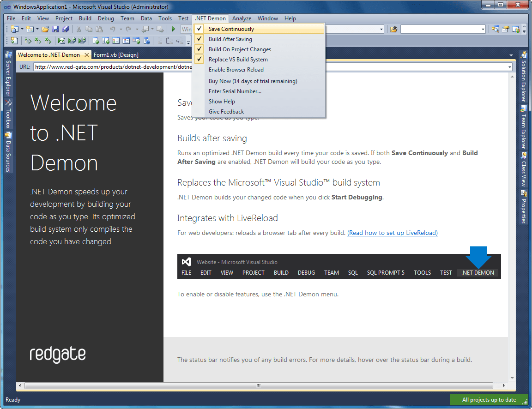Expand the New Project dropdown arrow
Image resolution: width=532 pixels, height=409 pixels.
(x=22, y=29)
